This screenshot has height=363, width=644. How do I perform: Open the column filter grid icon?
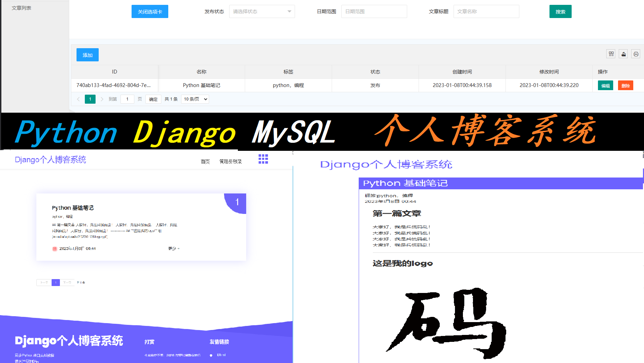[611, 54]
